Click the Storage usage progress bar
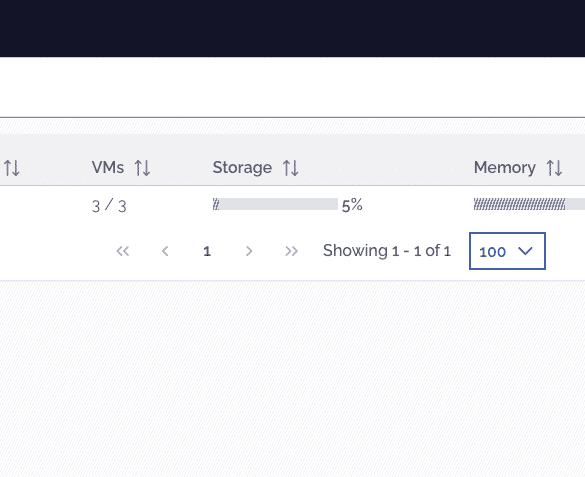The height and width of the screenshot is (477, 585). [x=275, y=204]
